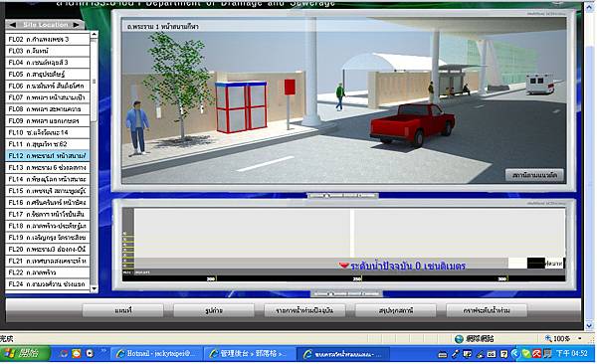Click the กราฟระดับน้ำท่วม graph button

click(487, 310)
